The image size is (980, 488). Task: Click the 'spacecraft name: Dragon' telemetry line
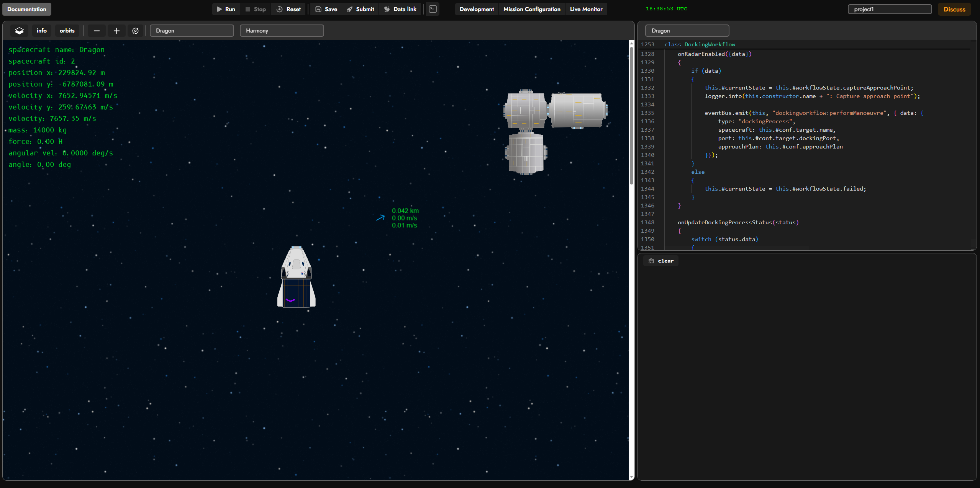[56, 50]
